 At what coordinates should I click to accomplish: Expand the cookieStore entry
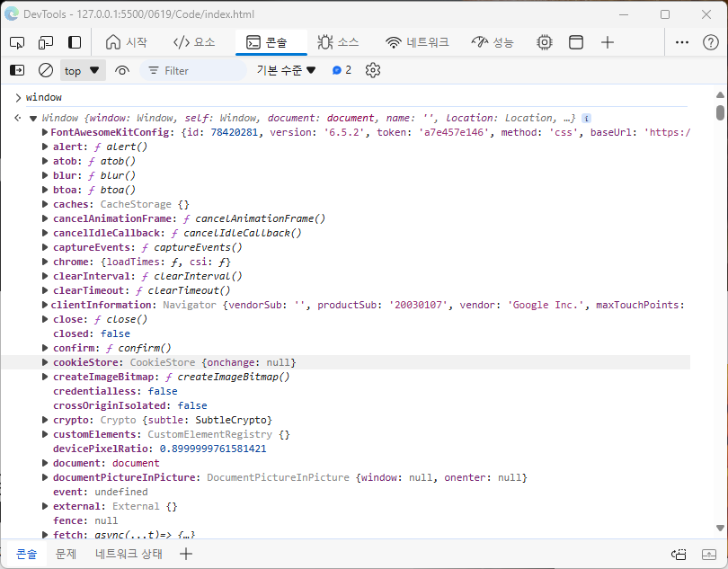coord(45,362)
